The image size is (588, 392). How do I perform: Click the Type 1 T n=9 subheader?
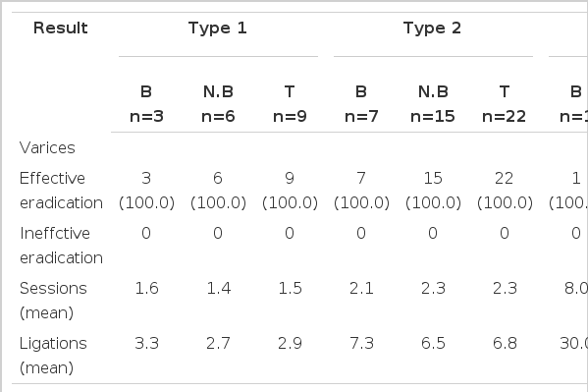pos(290,104)
